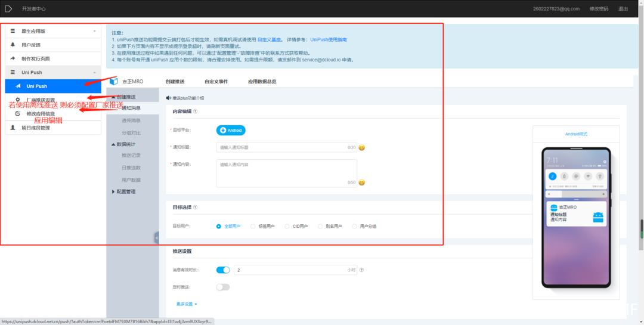The width and height of the screenshot is (644, 325).
Task: Open the UniPush使用指南 link
Action: click(x=329, y=40)
